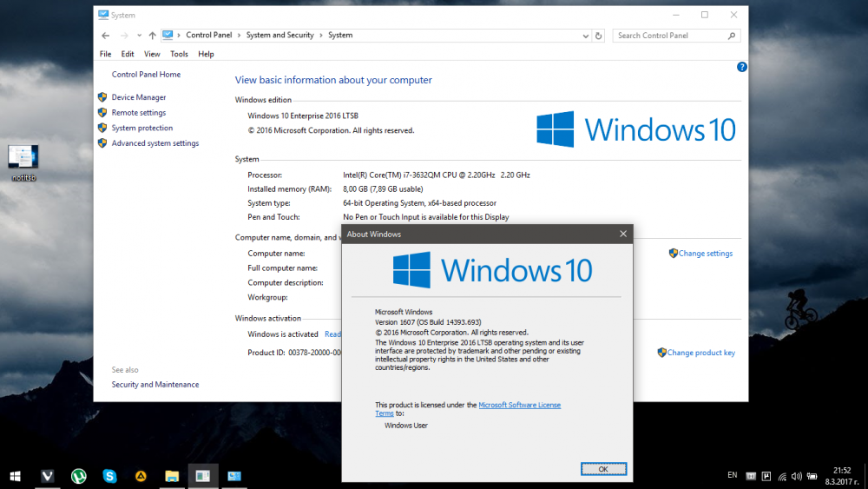Open Remote settings link
Screen dimensions: 868x489
click(x=138, y=112)
